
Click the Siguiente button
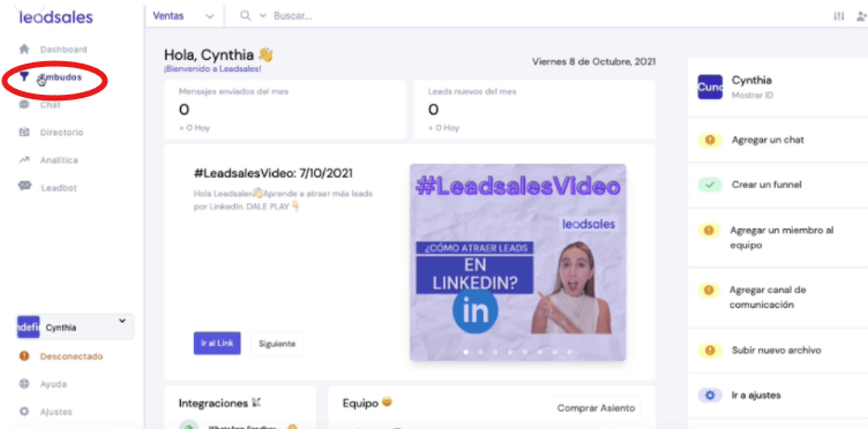click(x=277, y=343)
